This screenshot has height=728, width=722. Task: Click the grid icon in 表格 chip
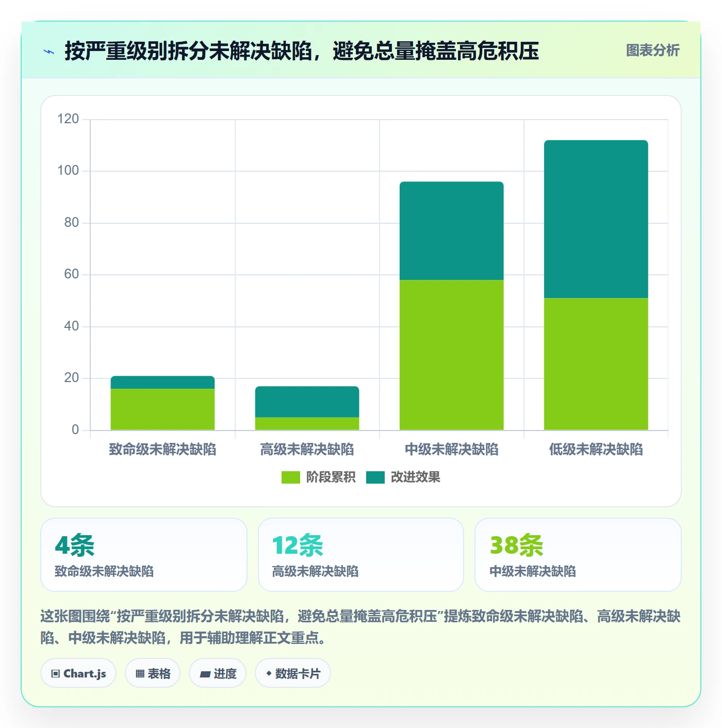click(x=140, y=674)
